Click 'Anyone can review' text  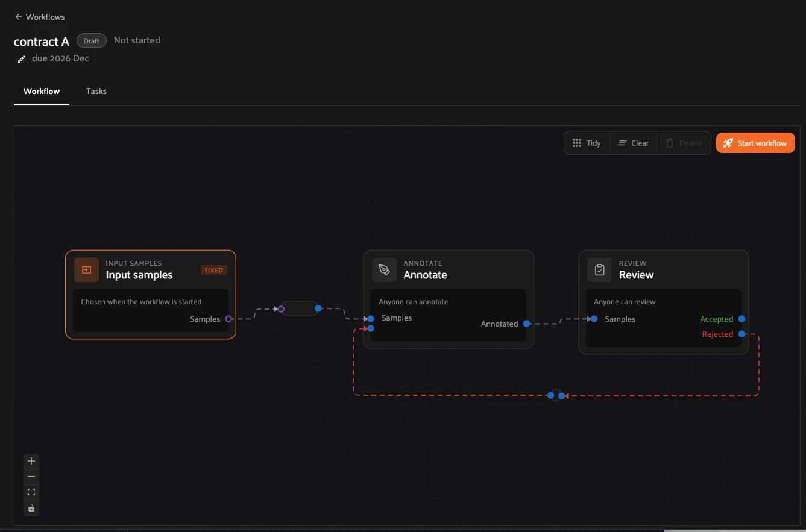pos(625,302)
